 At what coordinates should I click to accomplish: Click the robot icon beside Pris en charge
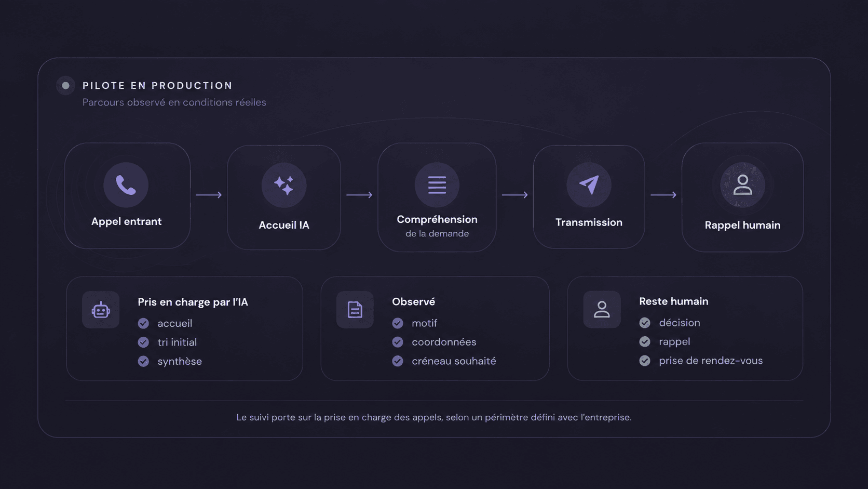pyautogui.click(x=101, y=310)
